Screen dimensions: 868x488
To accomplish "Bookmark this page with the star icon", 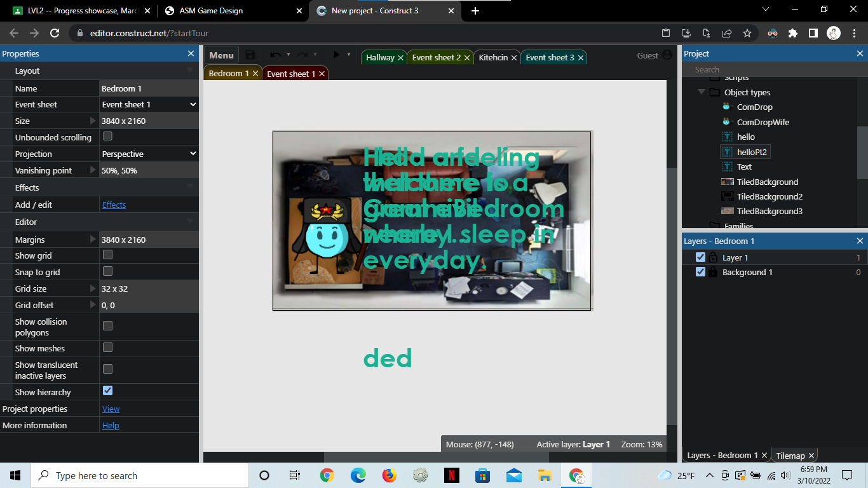I will 747,33.
